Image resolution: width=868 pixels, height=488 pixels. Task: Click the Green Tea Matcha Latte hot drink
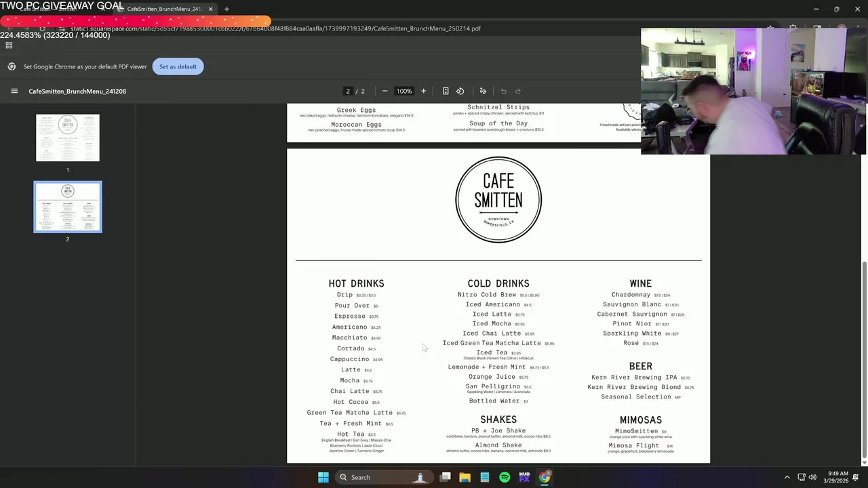(356, 413)
